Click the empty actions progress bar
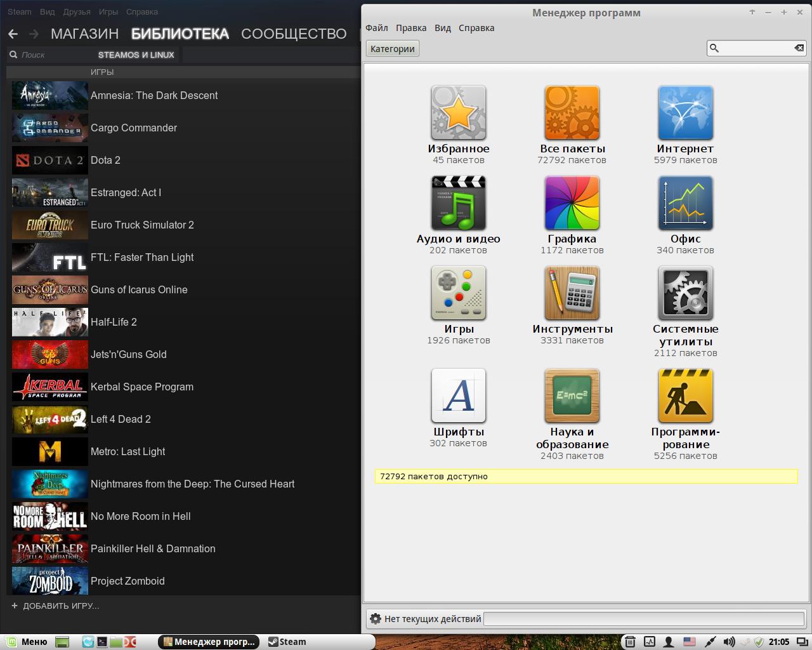The image size is (812, 650). click(x=644, y=619)
